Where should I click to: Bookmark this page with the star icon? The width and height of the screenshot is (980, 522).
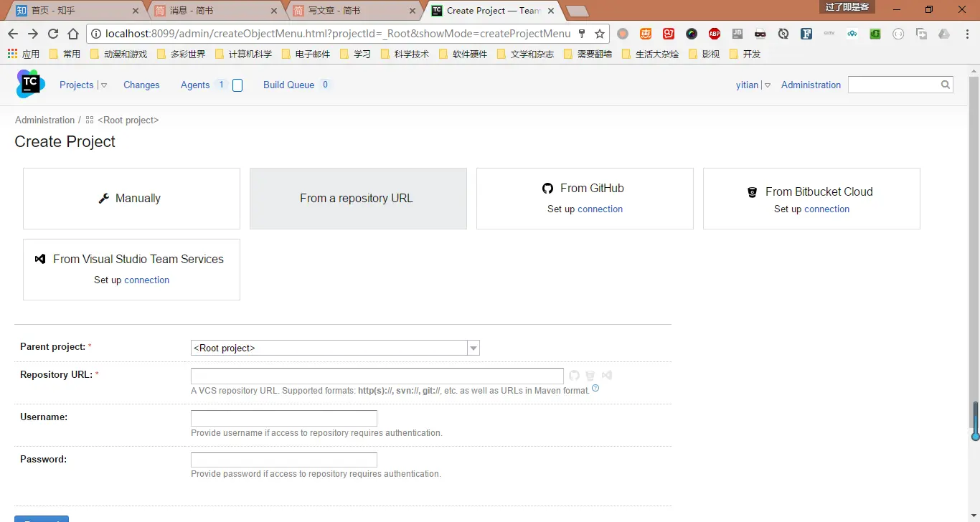click(x=600, y=34)
